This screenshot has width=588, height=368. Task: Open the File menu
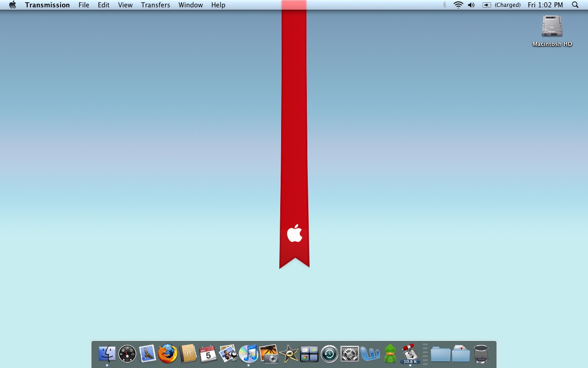pos(84,5)
